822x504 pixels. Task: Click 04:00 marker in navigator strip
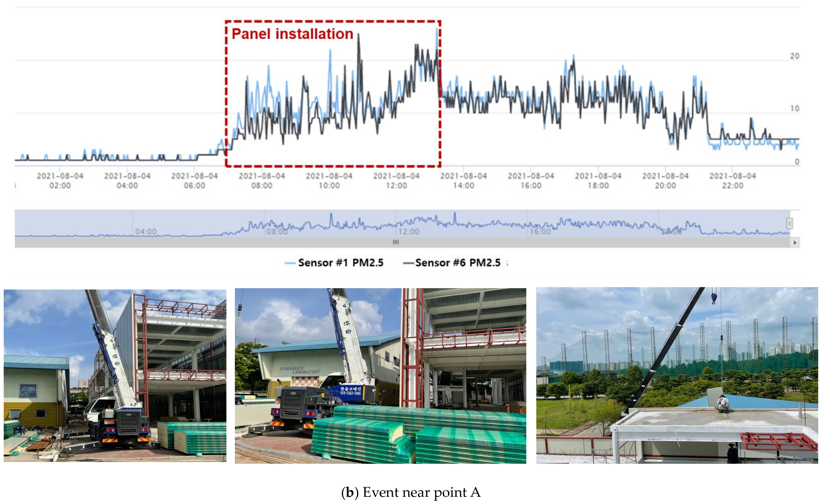coord(146,231)
